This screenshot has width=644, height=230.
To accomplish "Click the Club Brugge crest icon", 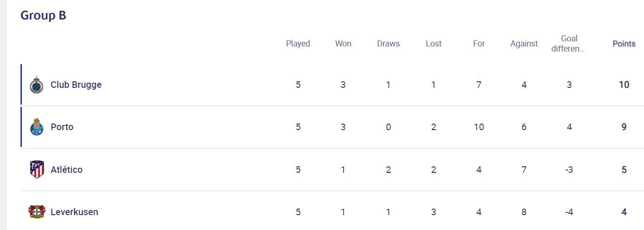I will (x=36, y=85).
